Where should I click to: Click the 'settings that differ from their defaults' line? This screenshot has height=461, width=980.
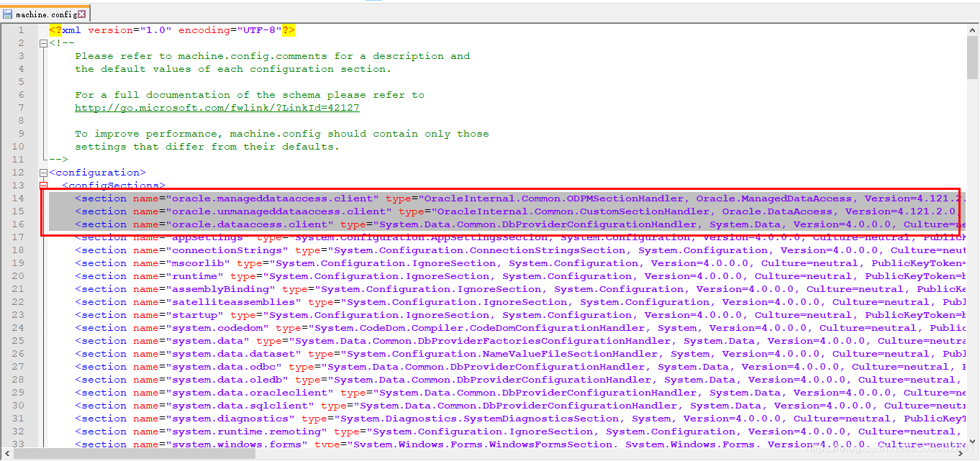207,147
